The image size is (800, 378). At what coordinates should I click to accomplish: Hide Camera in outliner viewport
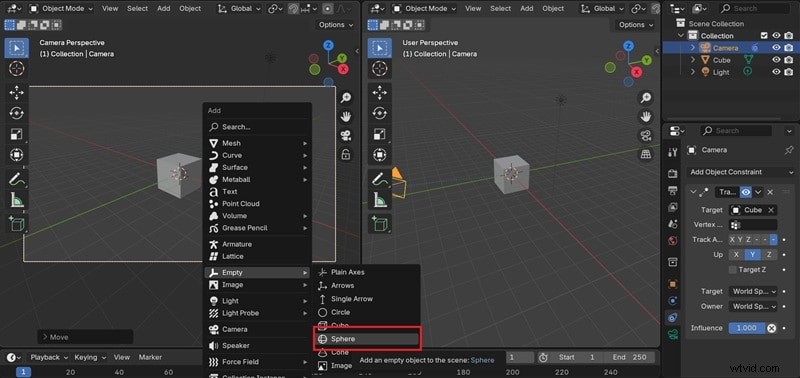[x=776, y=47]
